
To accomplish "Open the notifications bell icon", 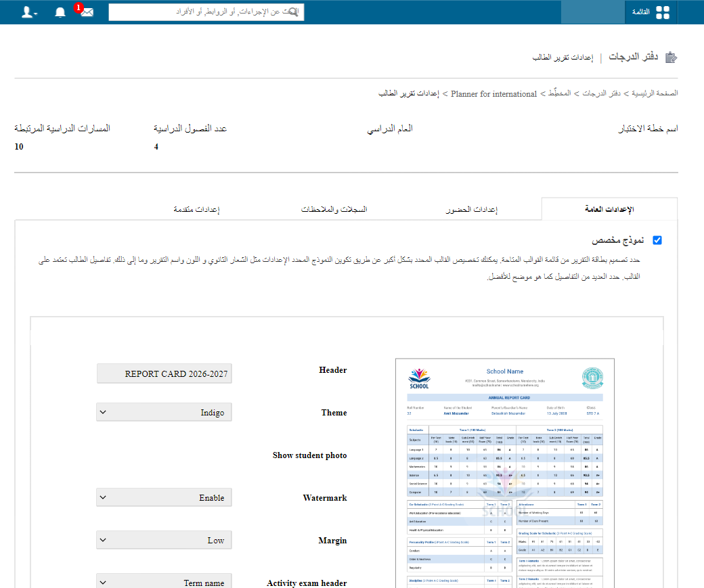I will pos(60,12).
